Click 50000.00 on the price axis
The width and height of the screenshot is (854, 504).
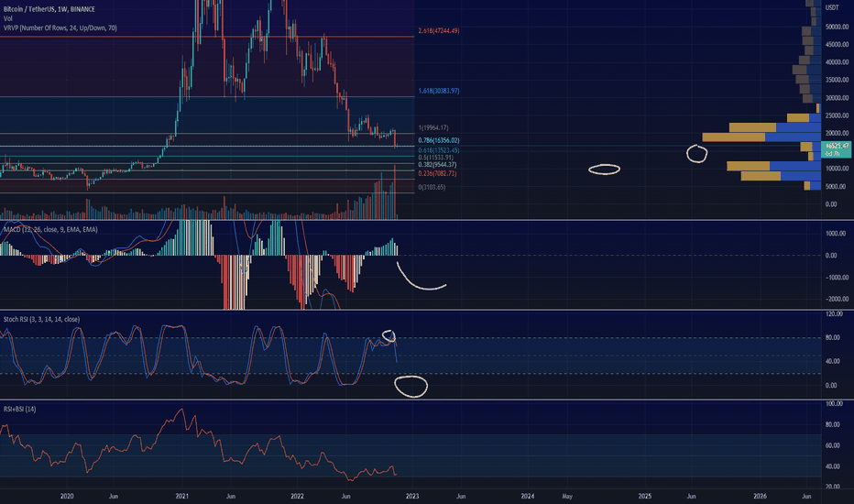tap(837, 27)
